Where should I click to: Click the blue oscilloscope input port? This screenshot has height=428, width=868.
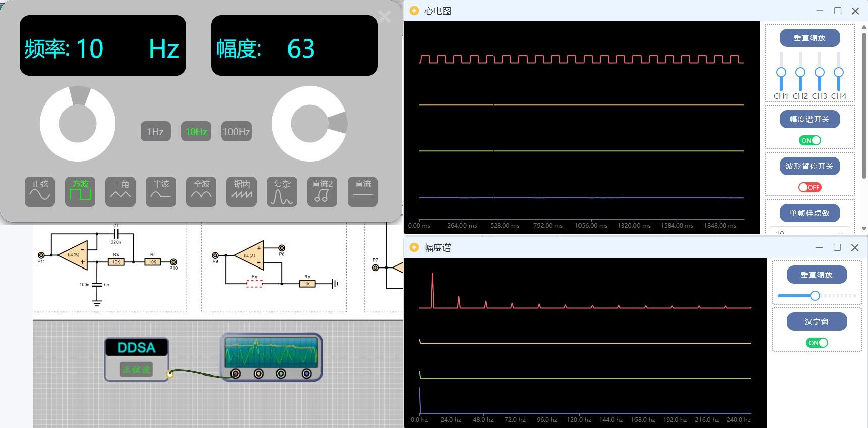(x=306, y=373)
